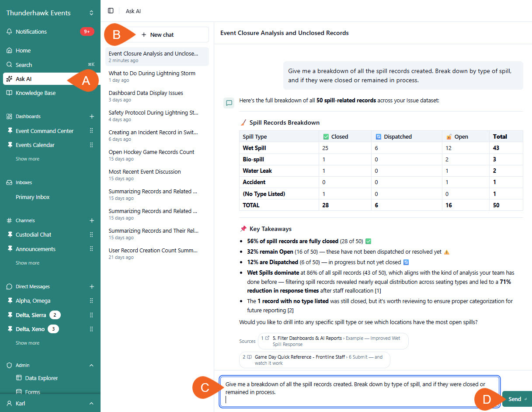Open chat 'Creating an Incident Record in Swit...'

click(157, 135)
